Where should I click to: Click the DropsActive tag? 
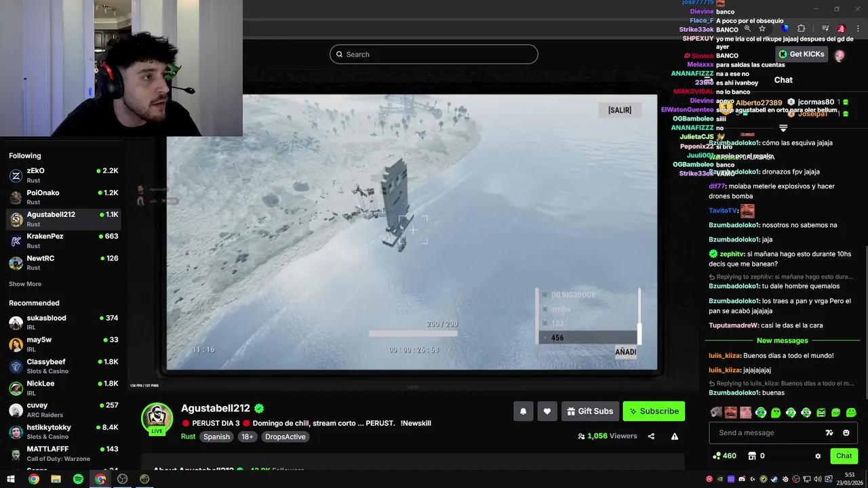(x=285, y=436)
